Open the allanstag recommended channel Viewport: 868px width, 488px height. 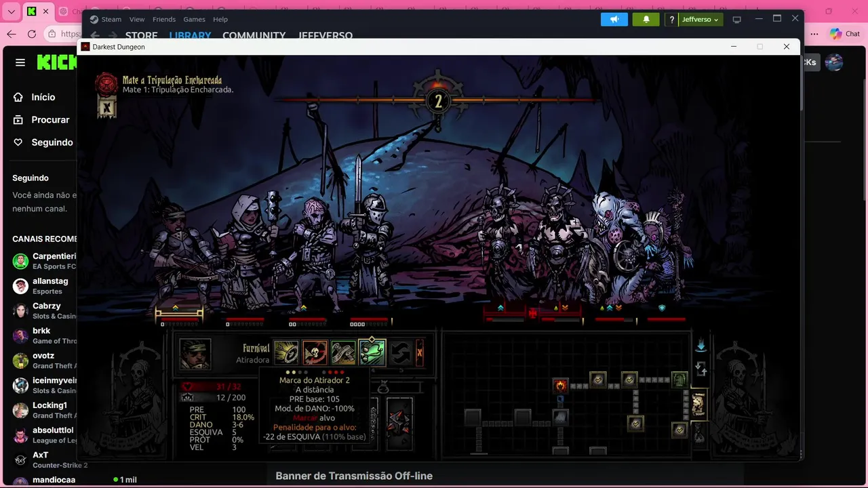43,286
